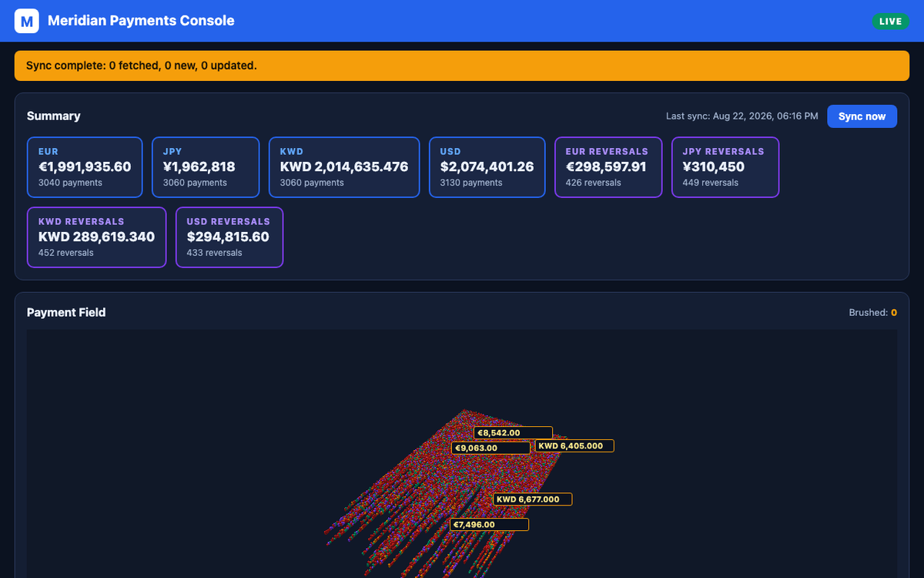Select the USD payments summary card

[487, 167]
